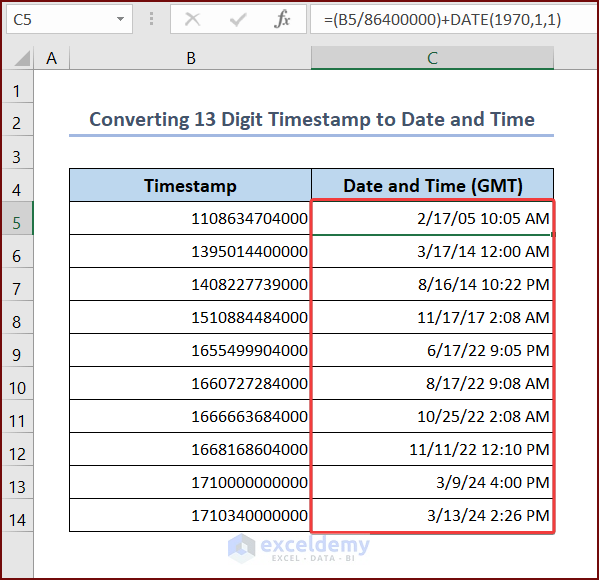Screen dimensions: 599x580
Task: Select cell with 1655499904000
Action: (x=190, y=350)
